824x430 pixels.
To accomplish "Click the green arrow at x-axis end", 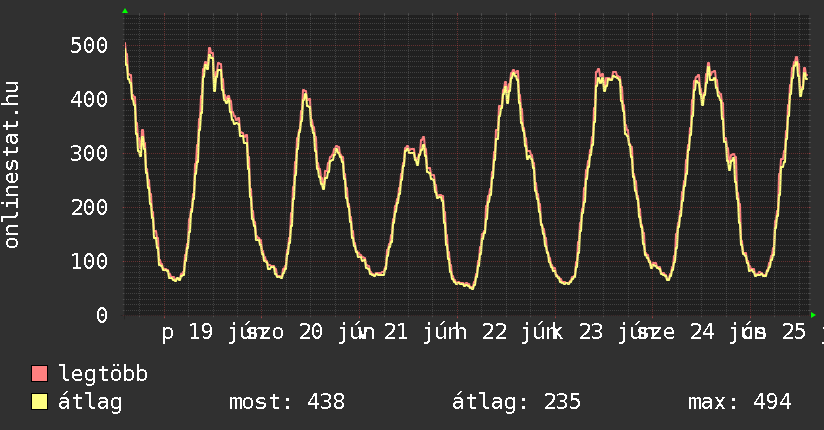I will point(813,315).
